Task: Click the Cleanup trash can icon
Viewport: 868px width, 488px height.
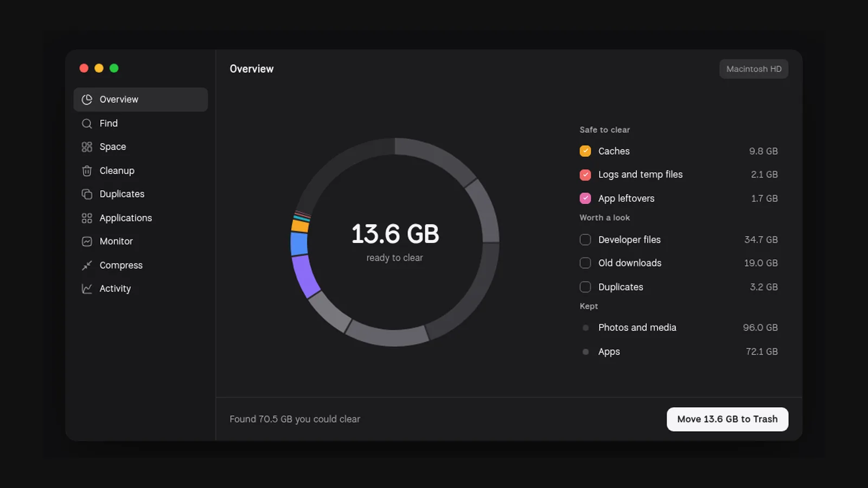Action: click(x=87, y=171)
